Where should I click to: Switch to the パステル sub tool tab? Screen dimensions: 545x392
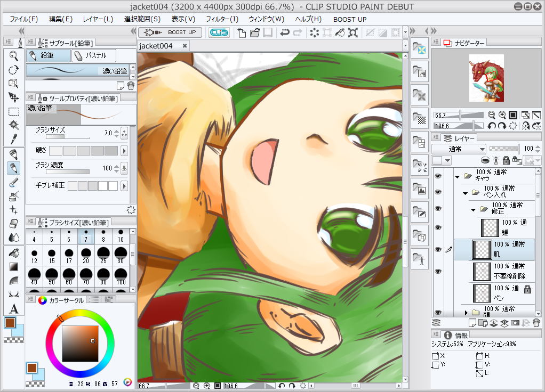(94, 55)
